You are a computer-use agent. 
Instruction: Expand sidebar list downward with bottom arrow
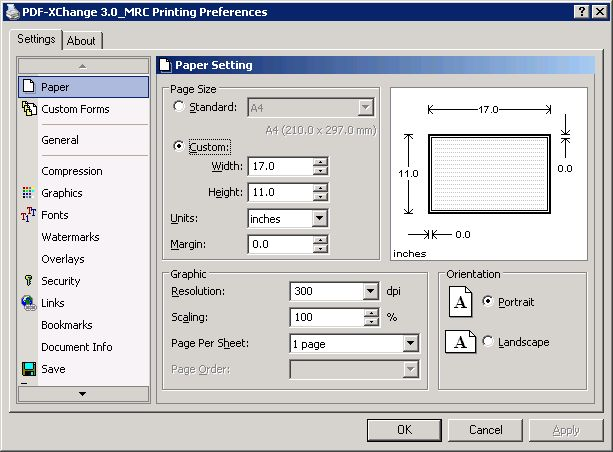coord(83,394)
